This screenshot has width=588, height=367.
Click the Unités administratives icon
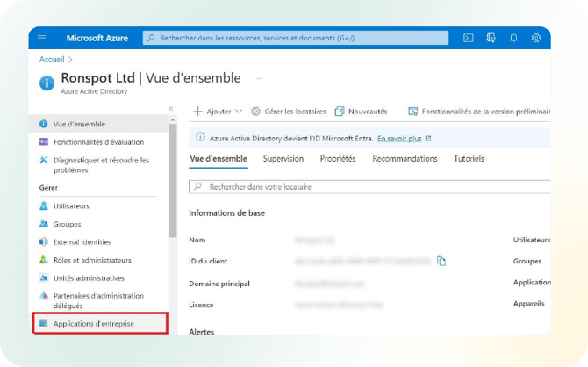[x=44, y=278]
